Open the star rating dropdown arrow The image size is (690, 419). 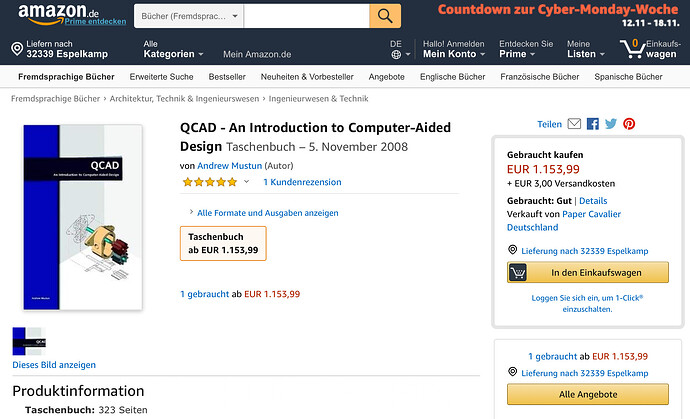pyautogui.click(x=247, y=182)
